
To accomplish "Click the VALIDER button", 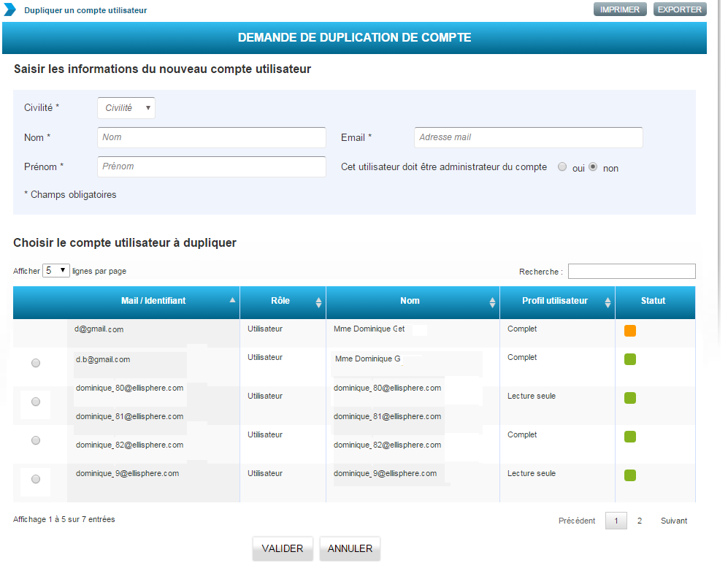I will 283,549.
